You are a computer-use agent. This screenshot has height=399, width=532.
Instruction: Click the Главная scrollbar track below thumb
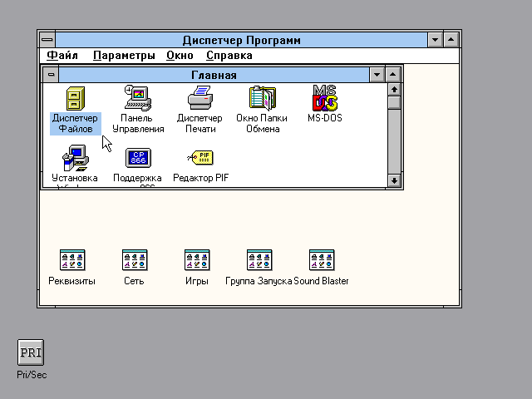point(394,141)
